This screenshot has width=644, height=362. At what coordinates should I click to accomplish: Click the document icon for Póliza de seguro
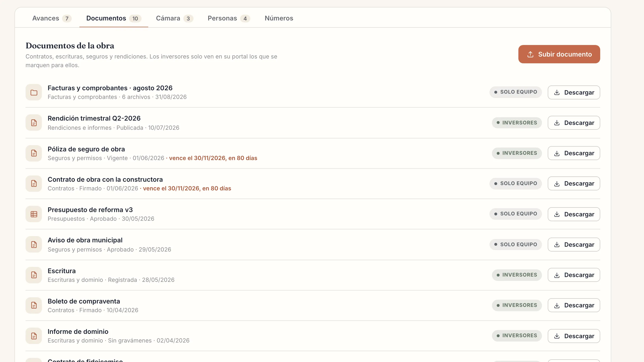pyautogui.click(x=34, y=153)
